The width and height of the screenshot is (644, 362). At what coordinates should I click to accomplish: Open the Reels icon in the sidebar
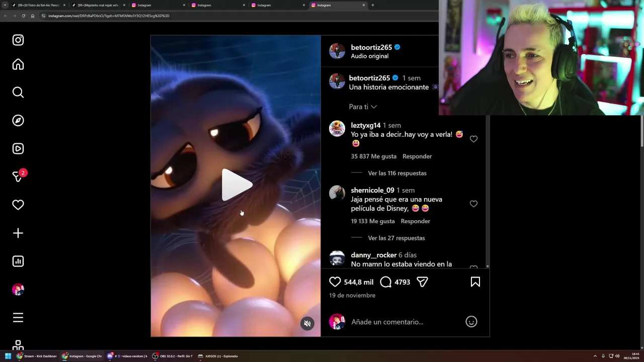(x=18, y=149)
